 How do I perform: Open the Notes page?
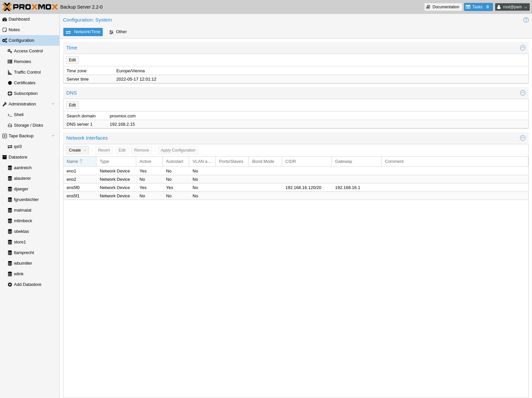pyautogui.click(x=14, y=30)
